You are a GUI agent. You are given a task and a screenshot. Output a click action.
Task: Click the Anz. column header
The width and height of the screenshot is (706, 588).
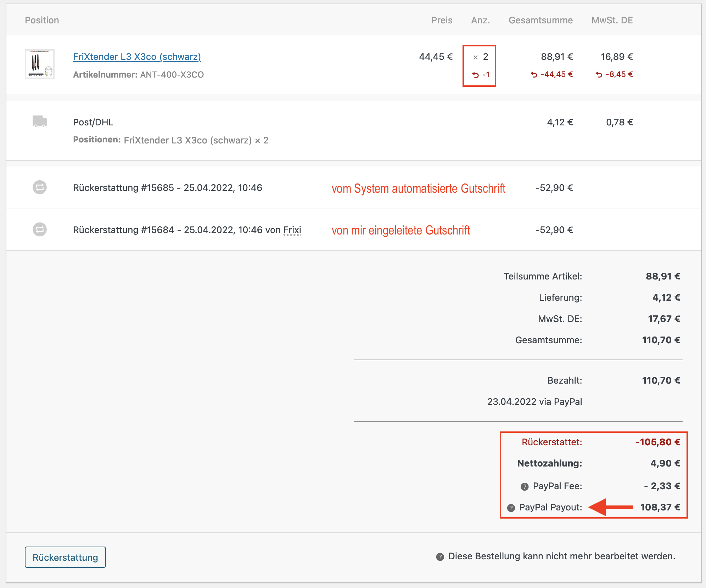tap(480, 20)
